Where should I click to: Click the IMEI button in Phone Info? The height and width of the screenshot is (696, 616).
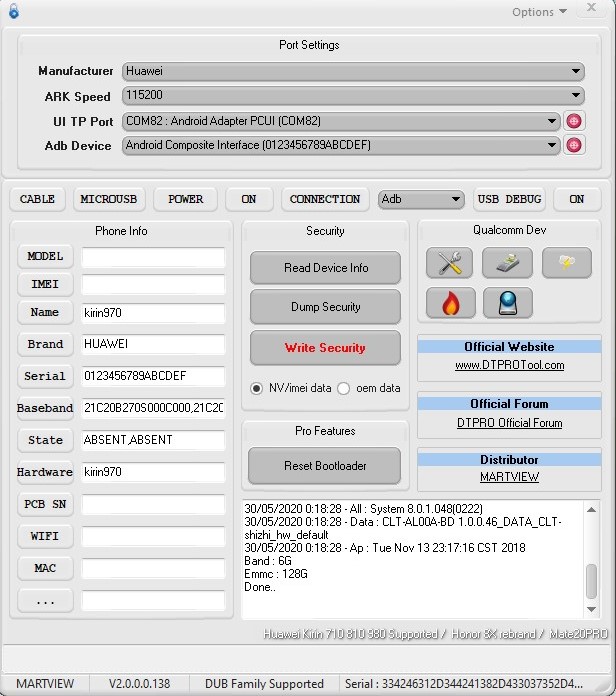(45, 284)
